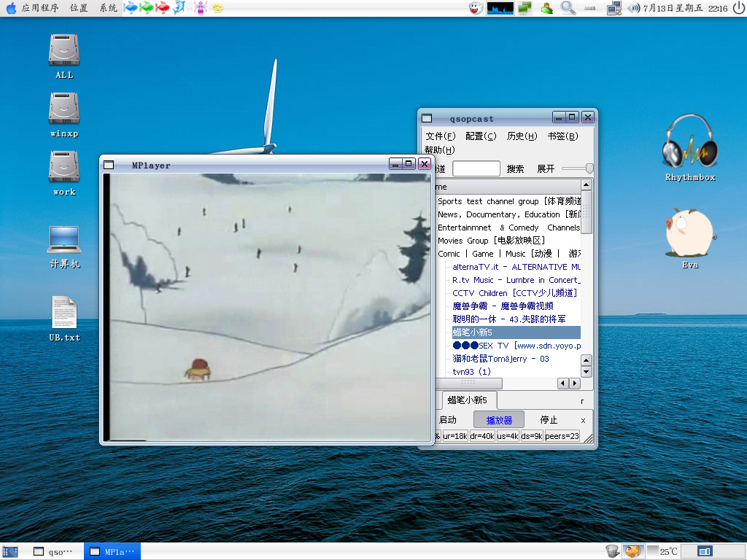747x560 pixels.
Task: Open the network computers status icon
Action: click(614, 8)
